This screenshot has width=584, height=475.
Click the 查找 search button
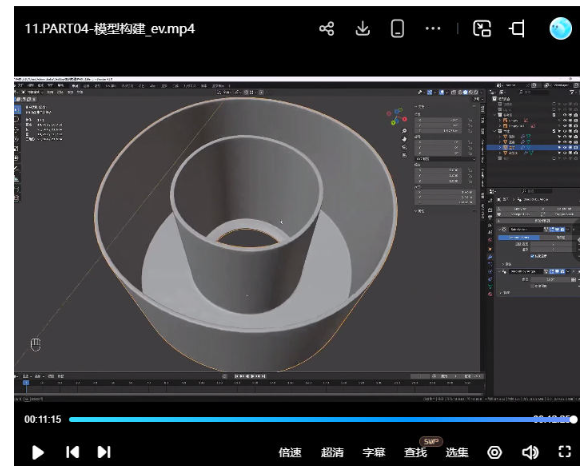(415, 452)
